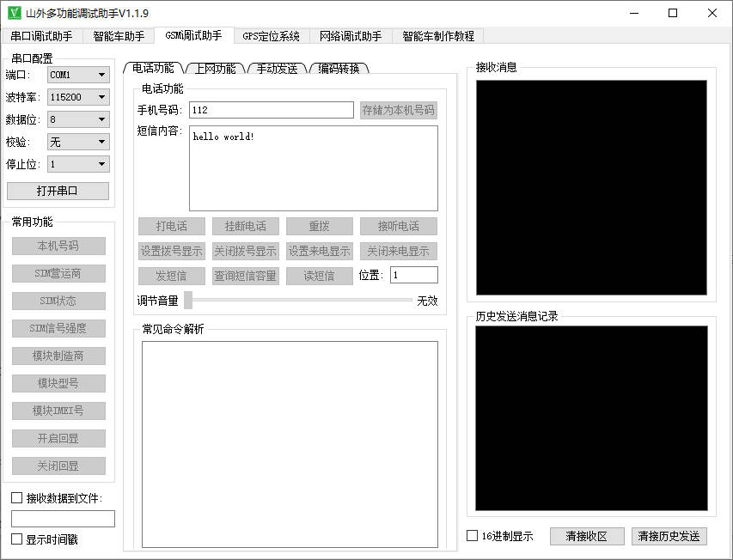This screenshot has width=733, height=560.
Task: Click the 常见命令解析 text box
Action: pyautogui.click(x=290, y=444)
